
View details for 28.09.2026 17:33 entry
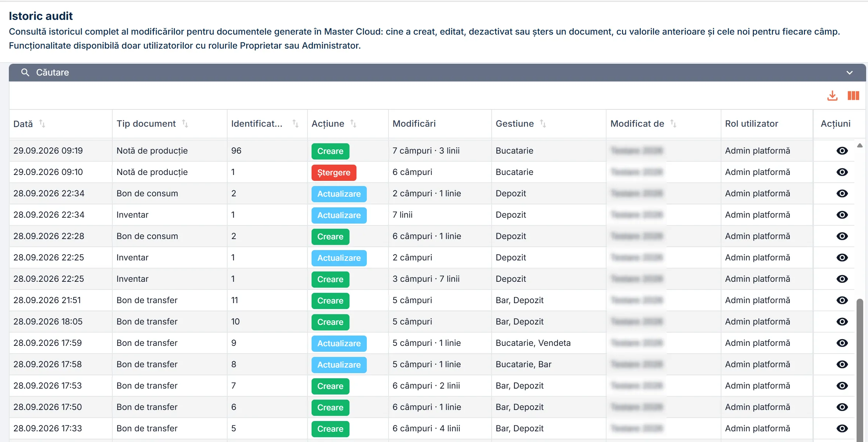tap(842, 428)
